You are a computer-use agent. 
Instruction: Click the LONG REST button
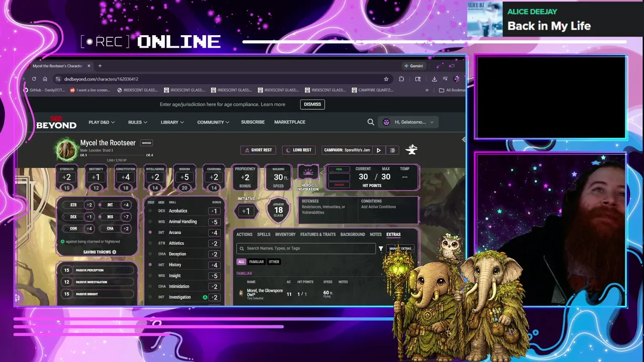pos(299,150)
